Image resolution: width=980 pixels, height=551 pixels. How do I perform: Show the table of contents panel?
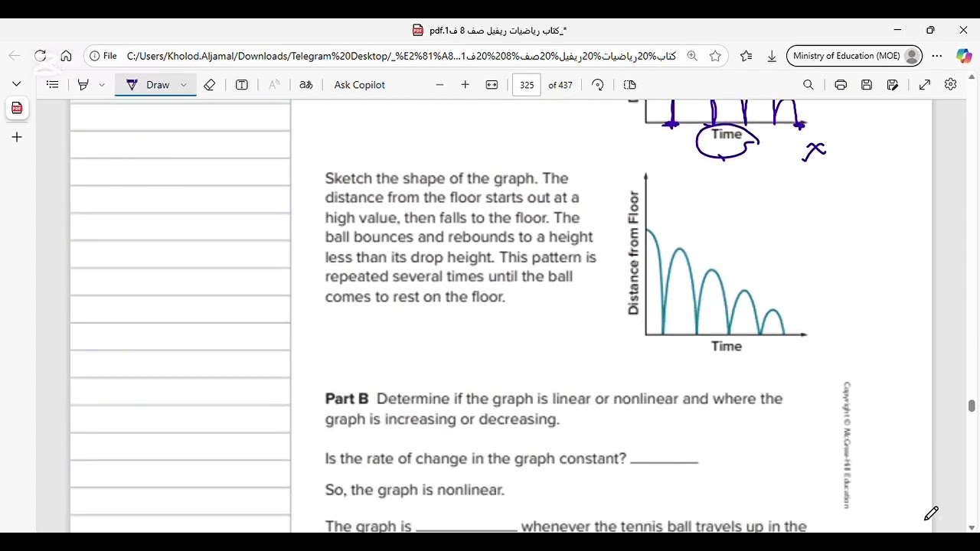pyautogui.click(x=52, y=85)
